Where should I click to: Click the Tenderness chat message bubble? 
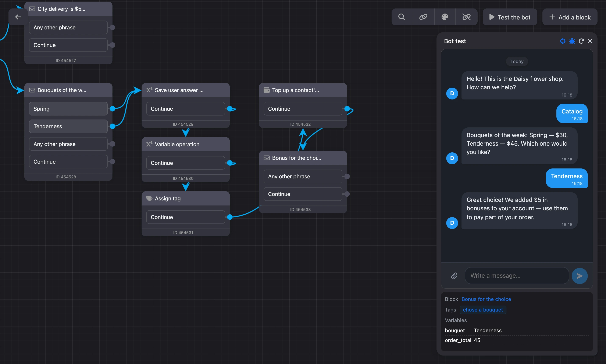(x=567, y=178)
